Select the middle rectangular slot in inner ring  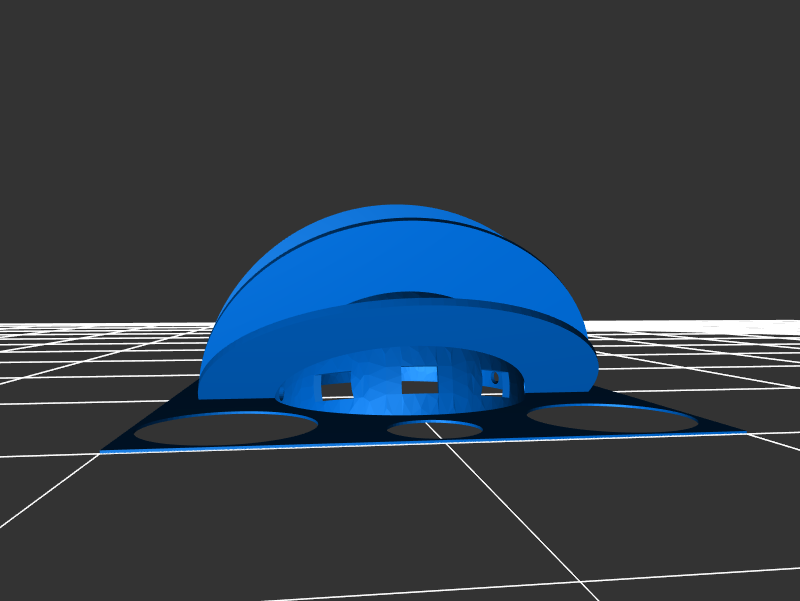pos(419,386)
